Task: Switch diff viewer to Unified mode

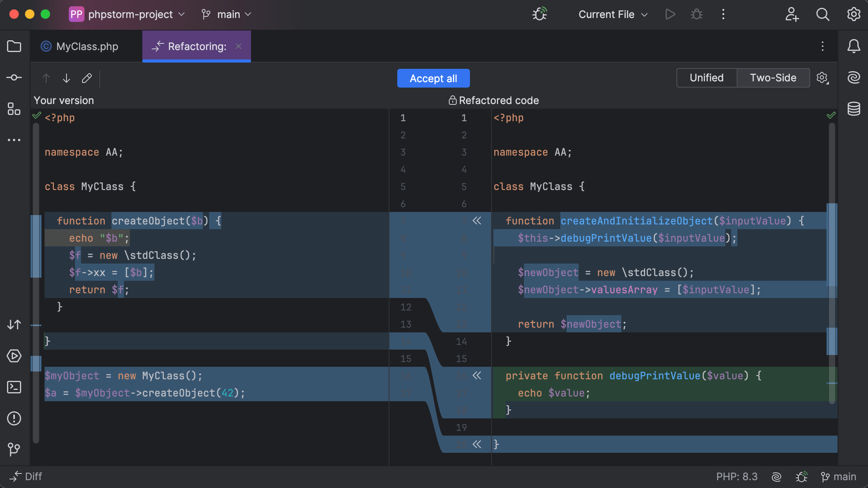Action: point(707,78)
